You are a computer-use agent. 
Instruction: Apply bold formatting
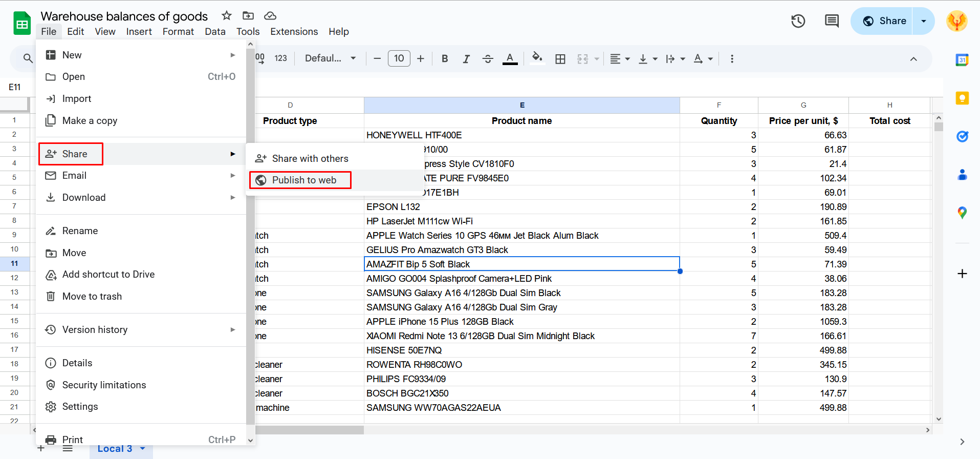coord(445,59)
